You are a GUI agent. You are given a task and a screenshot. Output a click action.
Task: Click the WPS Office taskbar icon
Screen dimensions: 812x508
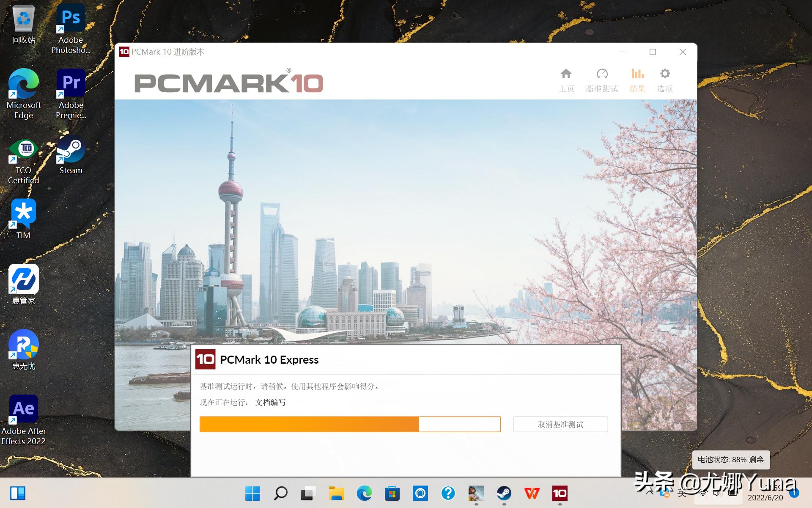tap(532, 493)
